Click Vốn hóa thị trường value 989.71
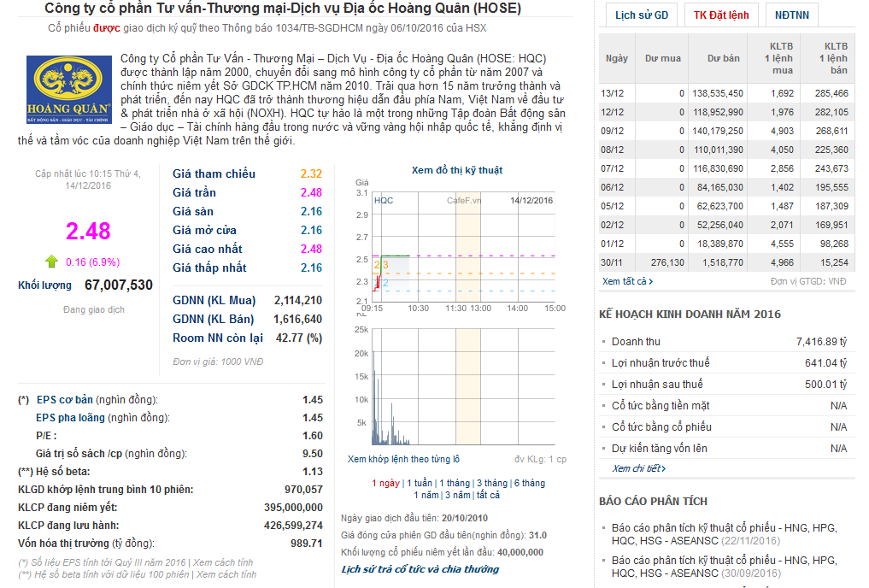Image resolution: width=869 pixels, height=588 pixels. (307, 543)
